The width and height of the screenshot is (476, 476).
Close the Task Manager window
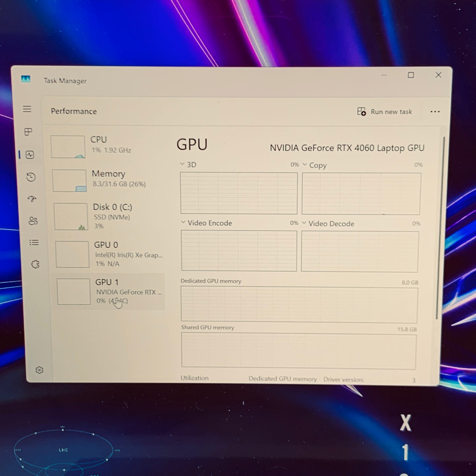(x=438, y=75)
